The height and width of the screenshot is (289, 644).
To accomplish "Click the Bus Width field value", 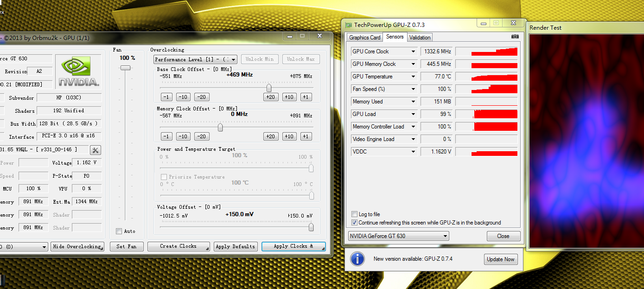I will (x=69, y=124).
